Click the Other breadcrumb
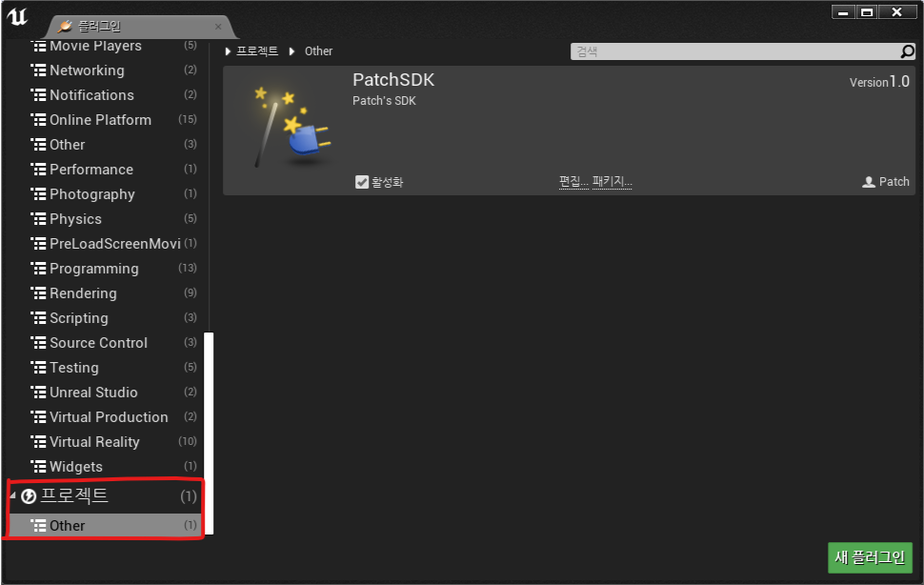The image size is (924, 585). click(x=318, y=51)
